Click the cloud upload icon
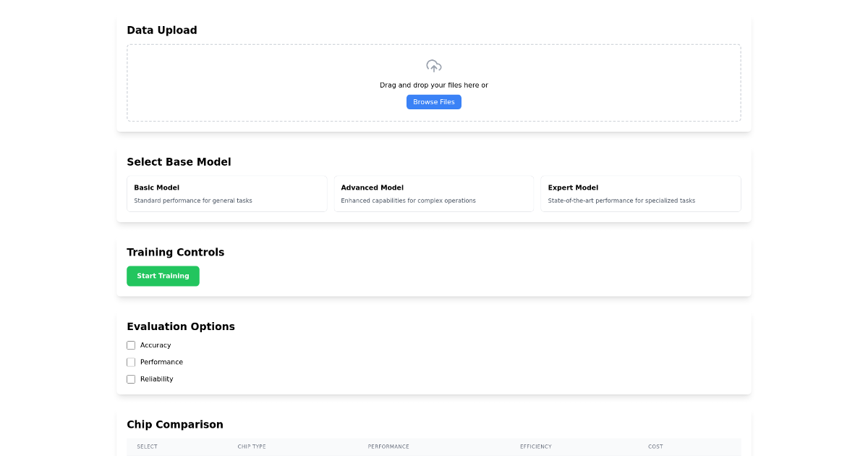 pyautogui.click(x=433, y=65)
